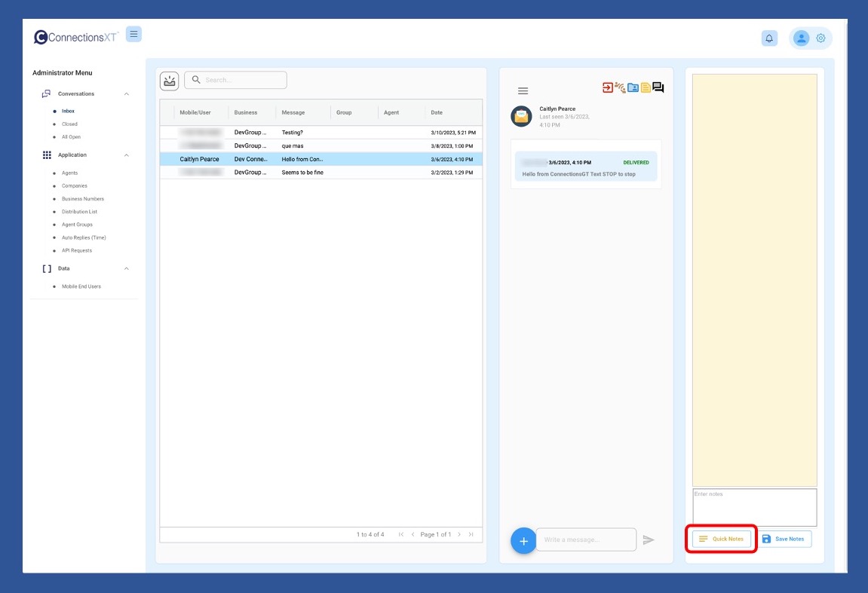Click the red close conversation arrow icon

coord(608,87)
